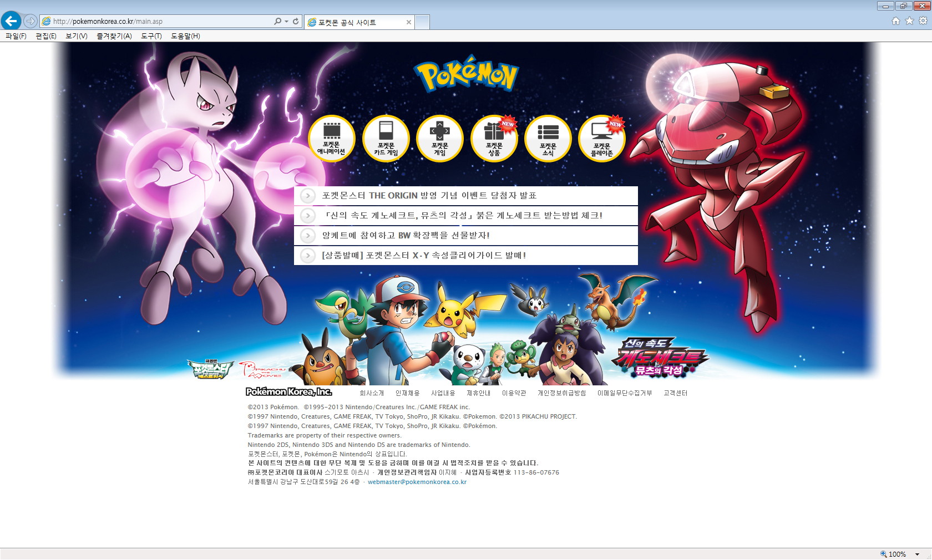Expand the address bar autocomplete dropdown arrow
Screen dimensions: 932x560
click(286, 21)
